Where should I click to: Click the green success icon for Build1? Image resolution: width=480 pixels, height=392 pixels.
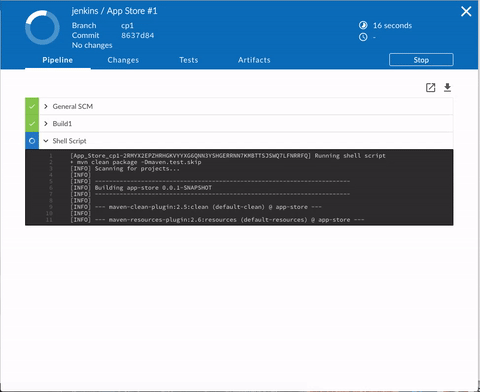coord(32,124)
